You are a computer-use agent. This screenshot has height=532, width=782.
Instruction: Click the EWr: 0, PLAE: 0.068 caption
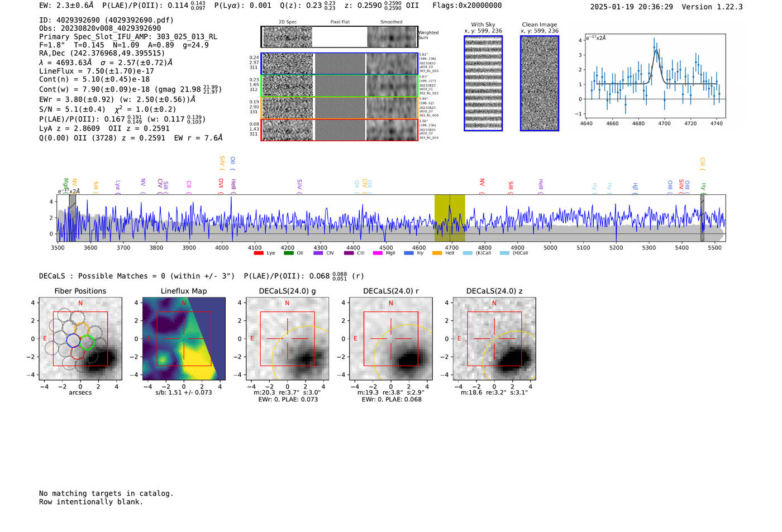392,400
